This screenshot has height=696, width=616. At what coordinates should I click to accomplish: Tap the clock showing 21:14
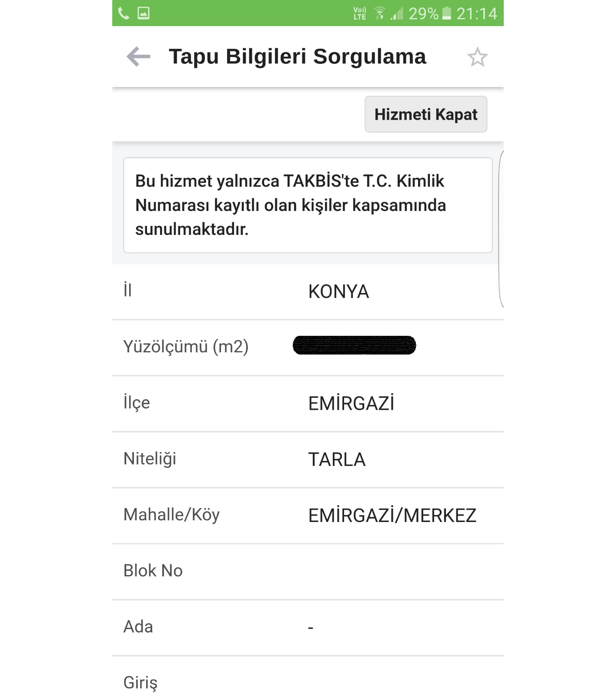(476, 13)
